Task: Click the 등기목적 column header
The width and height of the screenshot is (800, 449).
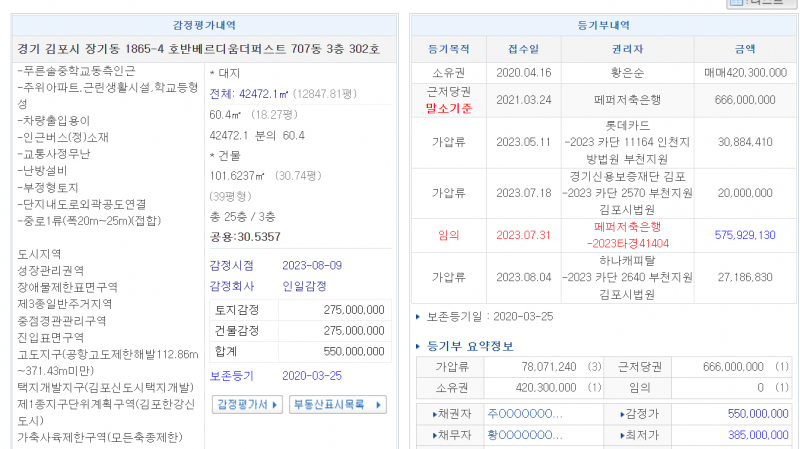Action: (448, 48)
